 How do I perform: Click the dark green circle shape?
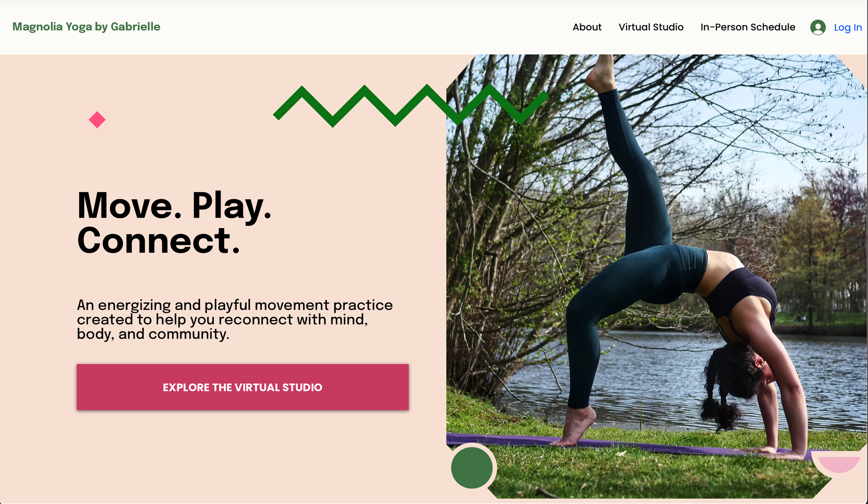(x=471, y=468)
